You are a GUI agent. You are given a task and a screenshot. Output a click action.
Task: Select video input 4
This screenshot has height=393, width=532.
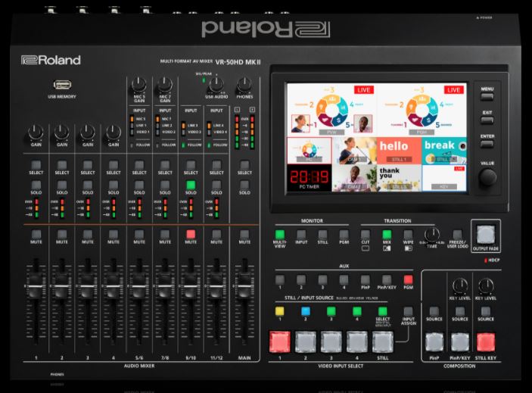(357, 342)
